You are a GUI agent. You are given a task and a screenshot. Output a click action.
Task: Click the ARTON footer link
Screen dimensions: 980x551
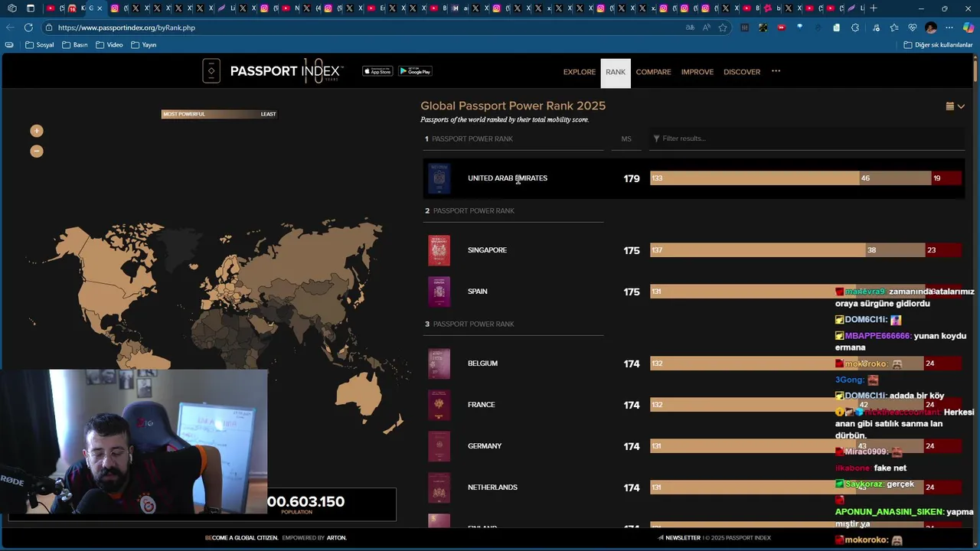tap(336, 538)
